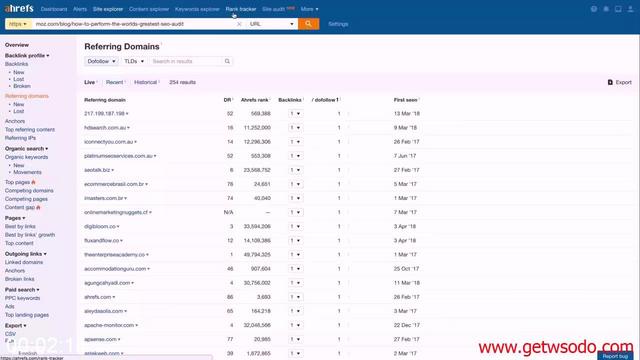Open the Dofollow filter dropdown
The image size is (640, 360).
[x=101, y=61]
